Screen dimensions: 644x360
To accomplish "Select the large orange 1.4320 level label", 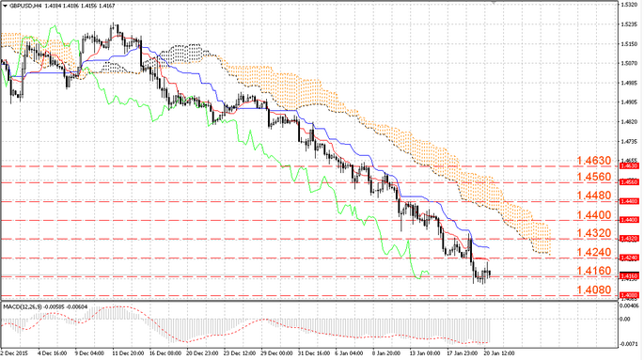I will click(x=594, y=233).
